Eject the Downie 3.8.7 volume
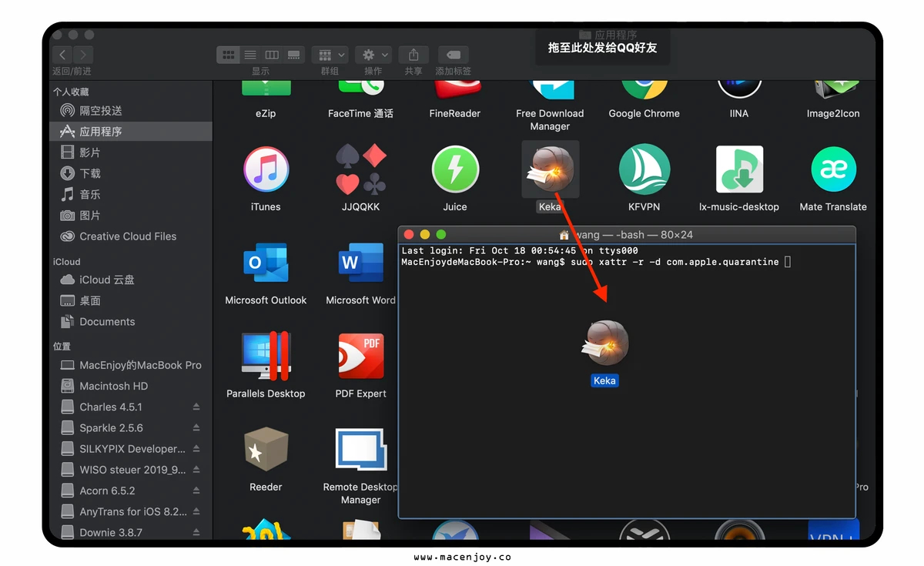The height and width of the screenshot is (566, 924). 196,532
